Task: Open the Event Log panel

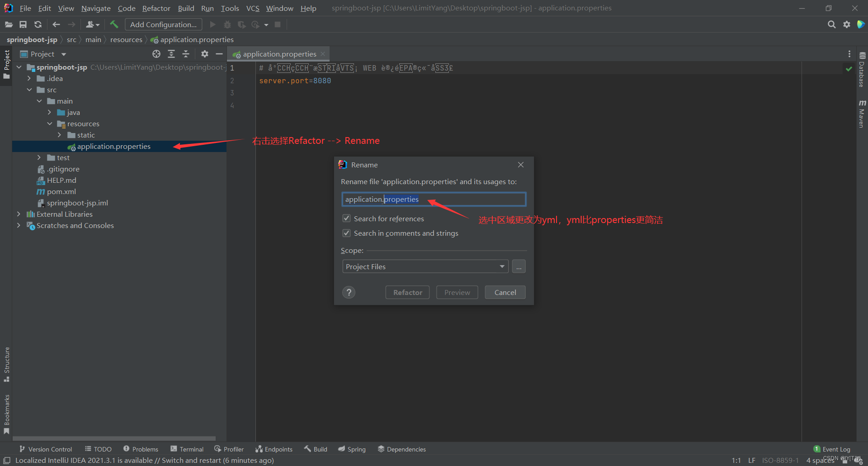Action: click(832, 449)
